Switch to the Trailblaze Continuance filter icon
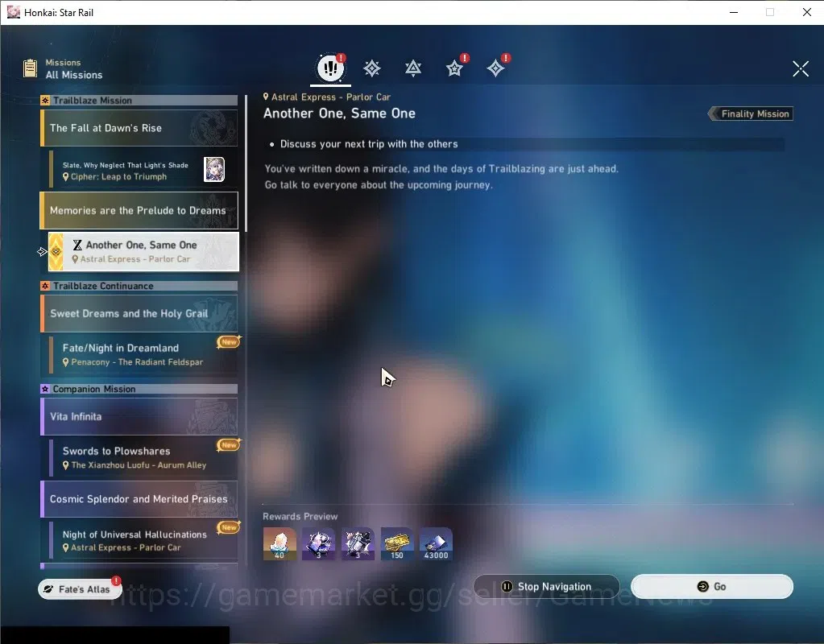This screenshot has width=824, height=644. point(413,68)
